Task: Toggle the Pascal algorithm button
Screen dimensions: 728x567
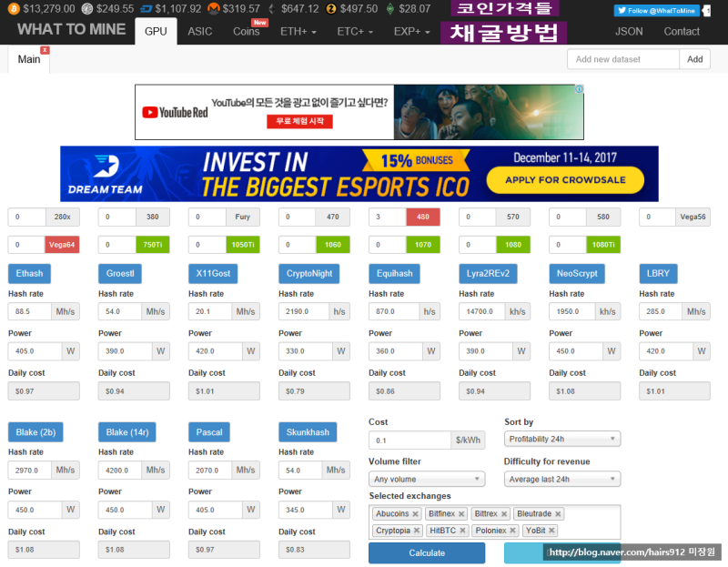Action: pyautogui.click(x=209, y=432)
